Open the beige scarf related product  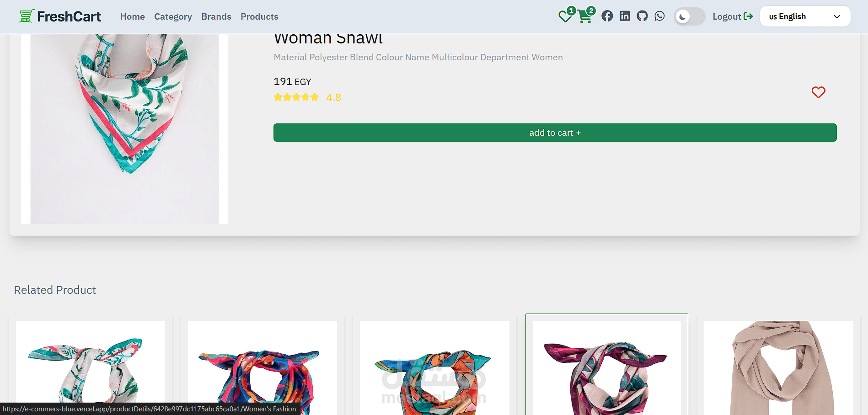[778, 368]
